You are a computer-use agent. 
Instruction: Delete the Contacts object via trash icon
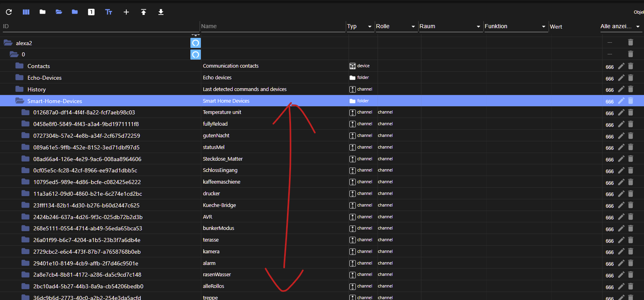pos(630,66)
